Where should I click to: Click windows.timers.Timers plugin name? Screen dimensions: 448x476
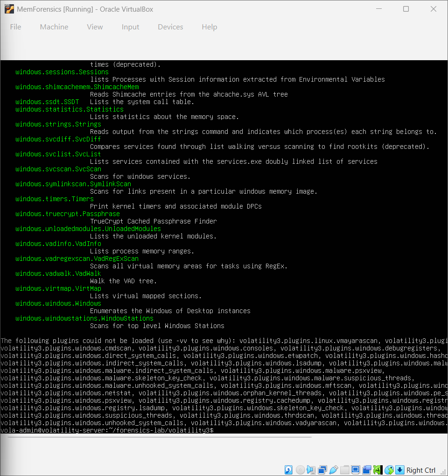55,199
